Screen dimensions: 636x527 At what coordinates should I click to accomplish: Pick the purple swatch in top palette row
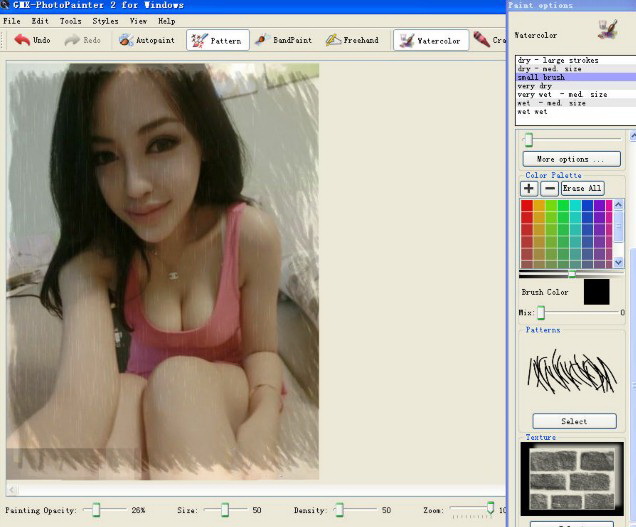(599, 205)
